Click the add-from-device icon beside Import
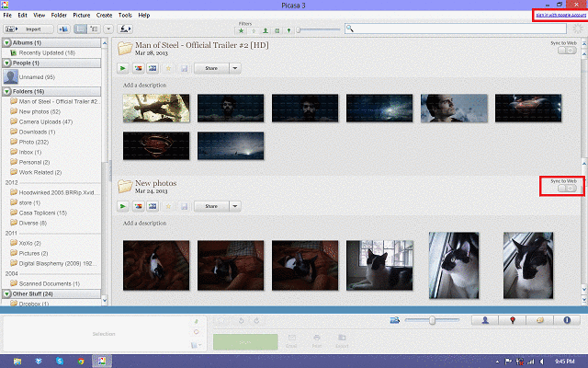 point(63,29)
